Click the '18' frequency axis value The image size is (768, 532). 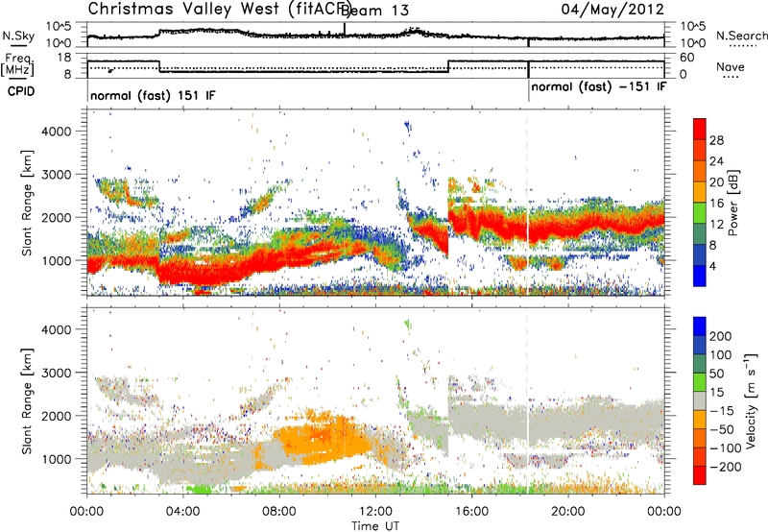[x=63, y=58]
